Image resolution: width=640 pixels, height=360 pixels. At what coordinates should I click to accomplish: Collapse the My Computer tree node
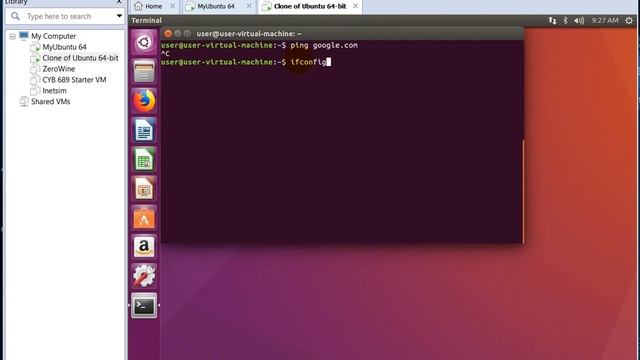tap(13, 36)
